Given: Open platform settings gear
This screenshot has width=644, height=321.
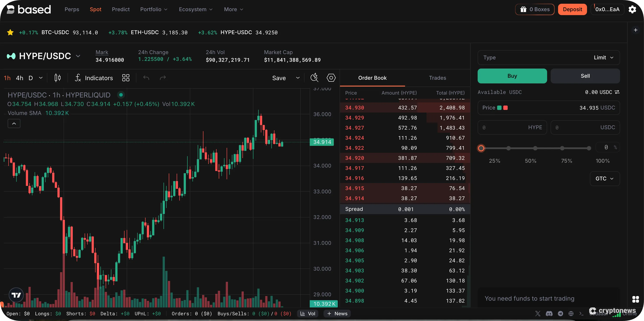Looking at the screenshot, I should [x=633, y=9].
